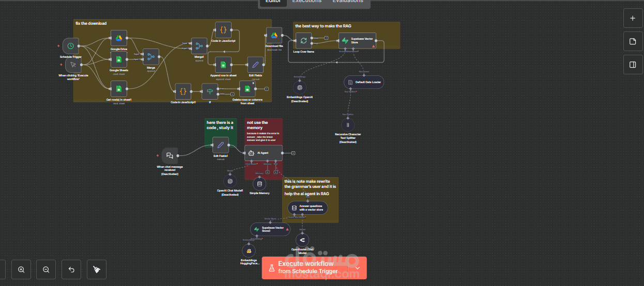Open the Download file node
This screenshot has height=286, width=644.
coord(274,36)
